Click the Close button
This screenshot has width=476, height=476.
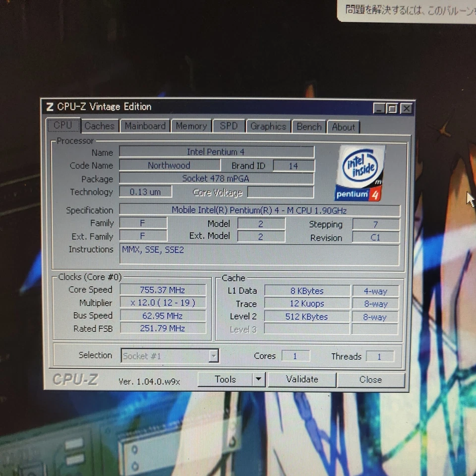[x=370, y=379]
